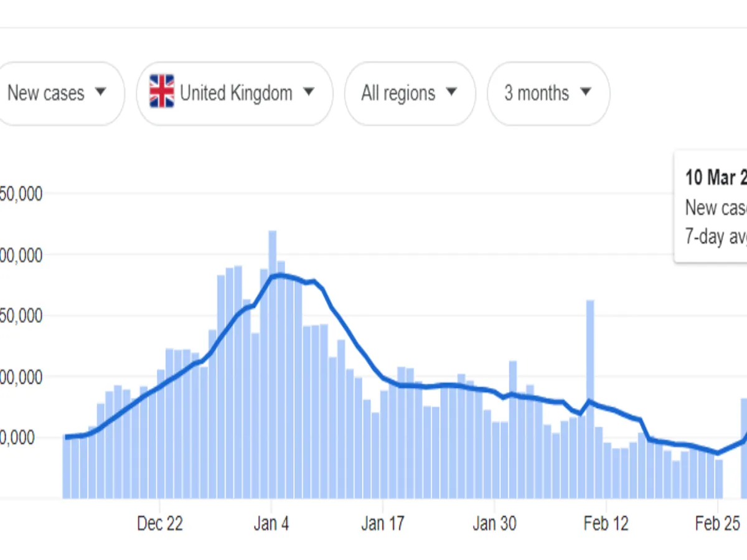Open the United Kingdom country dropdown

pos(235,93)
